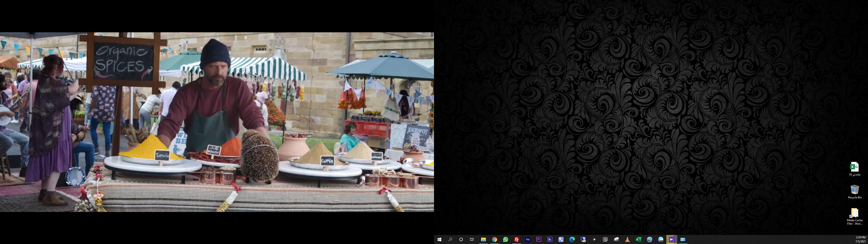This screenshot has width=868, height=244.
Task: Open WhatsApp from the taskbar
Action: [505, 240]
